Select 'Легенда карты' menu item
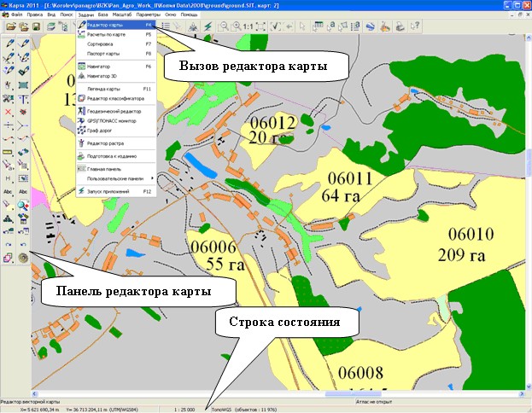Image resolution: width=532 pixels, height=413 pixels. coord(107,89)
